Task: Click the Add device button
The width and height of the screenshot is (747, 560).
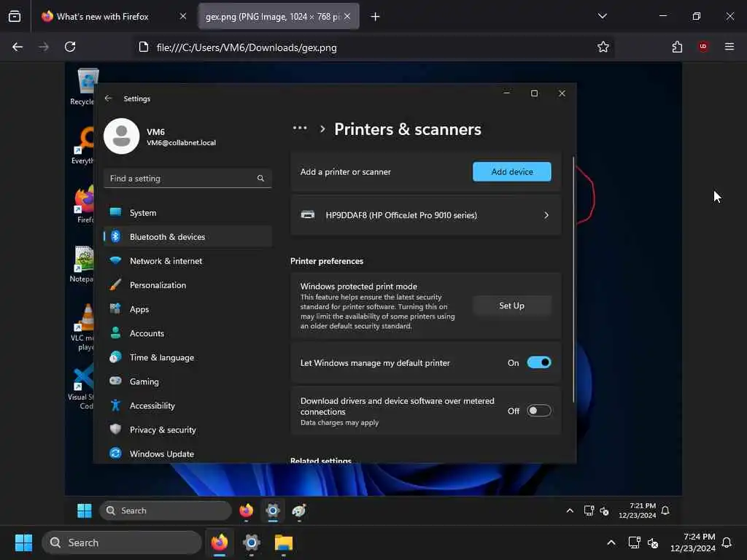Action: [511, 172]
